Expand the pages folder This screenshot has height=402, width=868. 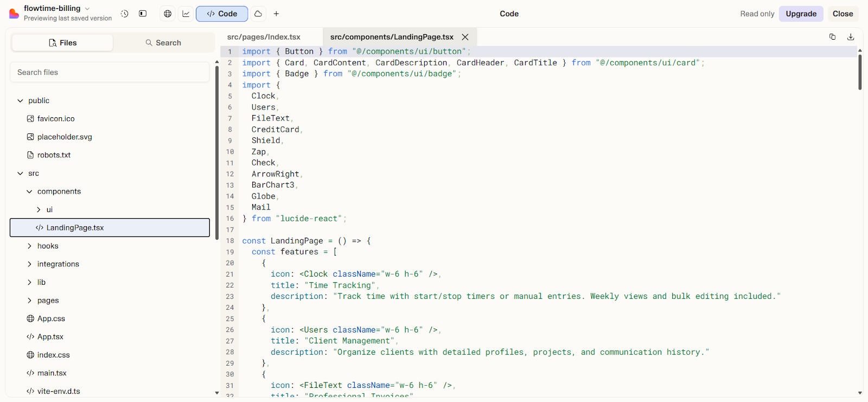click(29, 301)
